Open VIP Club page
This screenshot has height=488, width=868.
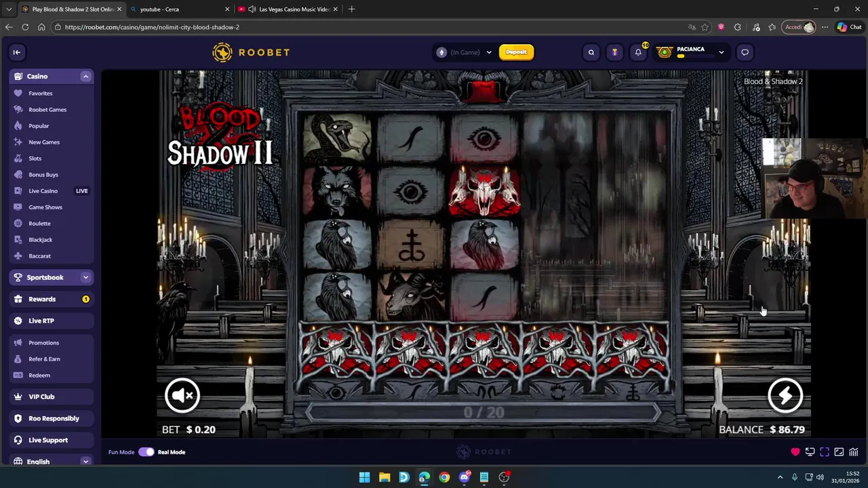point(52,396)
